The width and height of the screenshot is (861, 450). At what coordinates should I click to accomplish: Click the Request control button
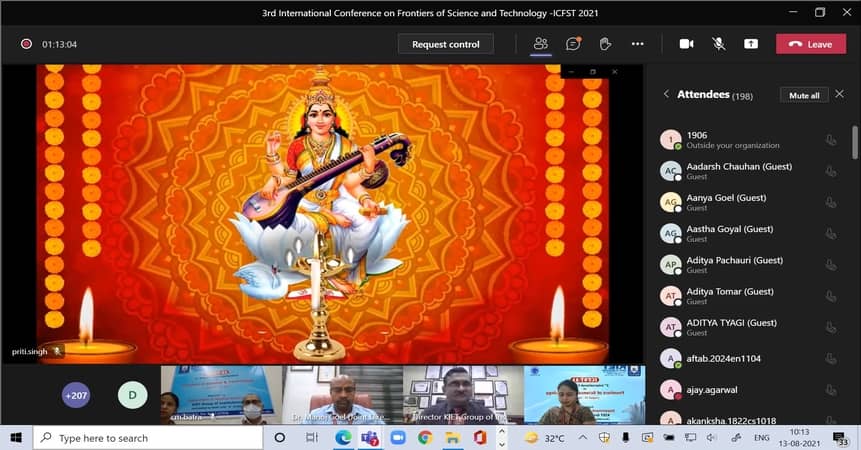[445, 44]
